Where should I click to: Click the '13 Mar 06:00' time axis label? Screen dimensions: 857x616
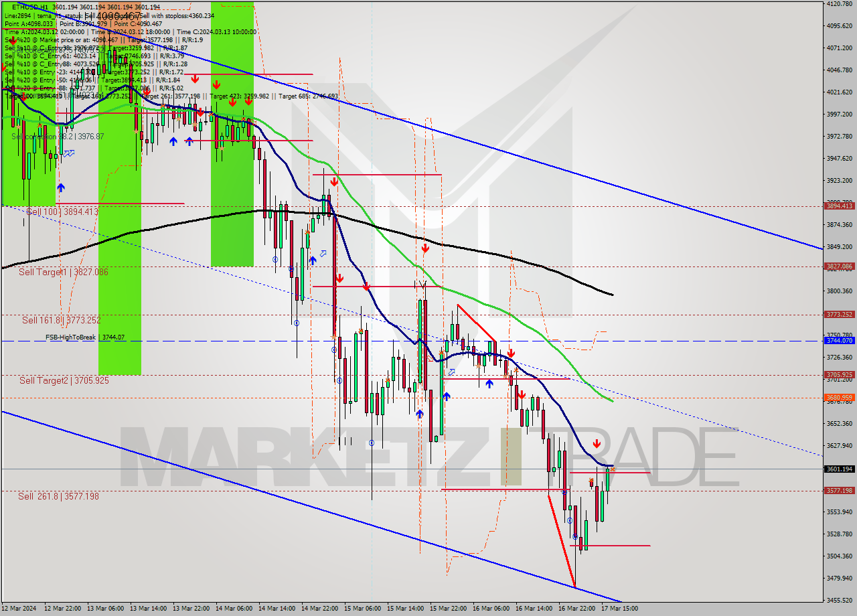pos(104,609)
